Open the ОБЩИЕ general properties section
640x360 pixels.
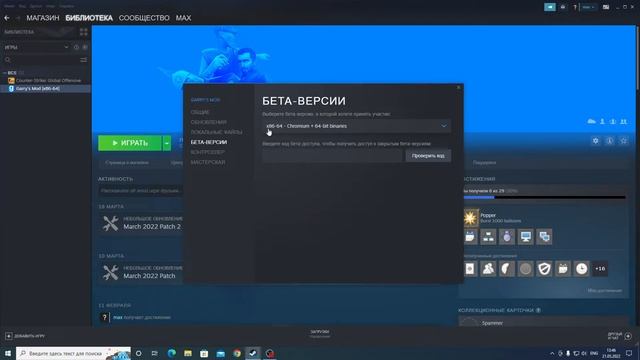(200, 112)
